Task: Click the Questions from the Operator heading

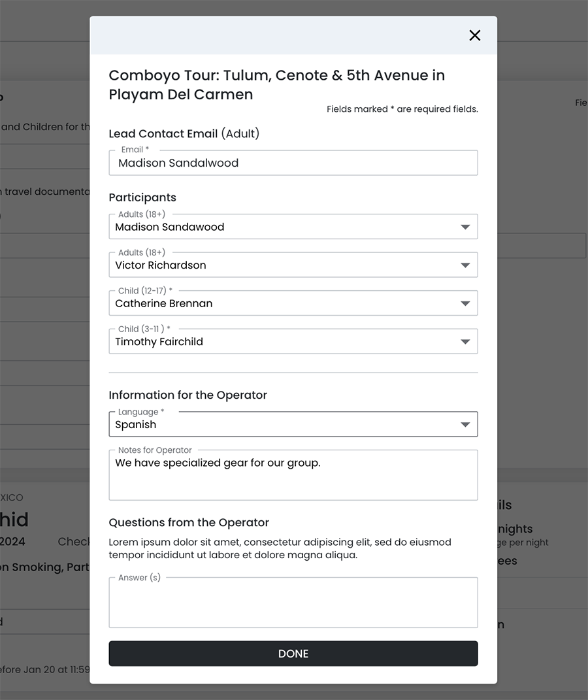Action: click(189, 522)
